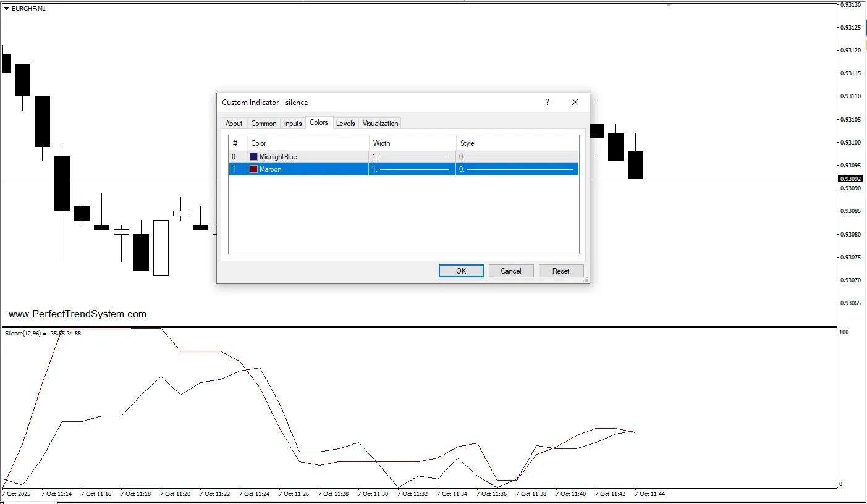867x504 pixels.
Task: Open the Common tab
Action: pyautogui.click(x=264, y=124)
